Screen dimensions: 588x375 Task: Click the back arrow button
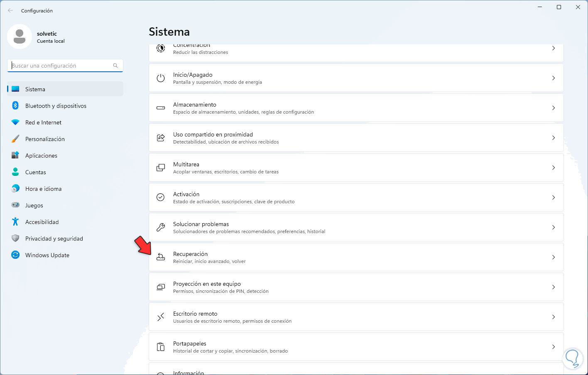(10, 10)
